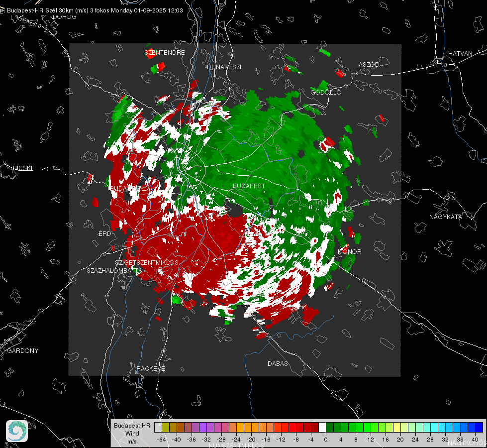The image size is (487, 448).
Task: Click the 24 value on the legend scale
Action: [x=415, y=440]
